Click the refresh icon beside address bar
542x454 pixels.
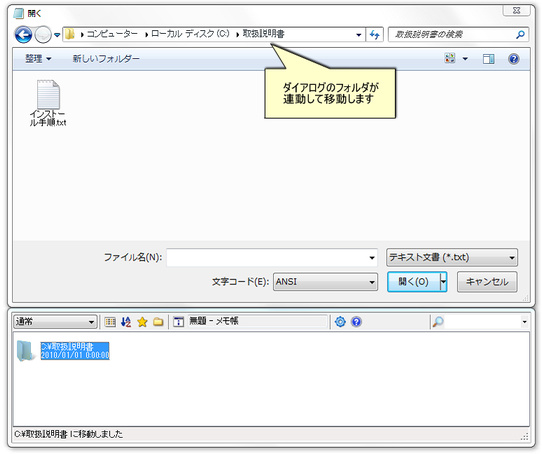coord(375,35)
